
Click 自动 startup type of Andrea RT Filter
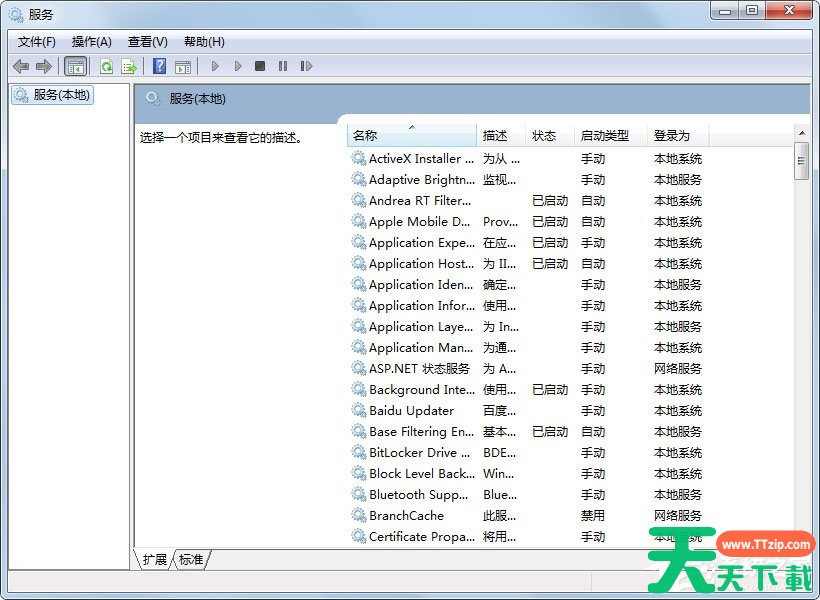[x=593, y=200]
